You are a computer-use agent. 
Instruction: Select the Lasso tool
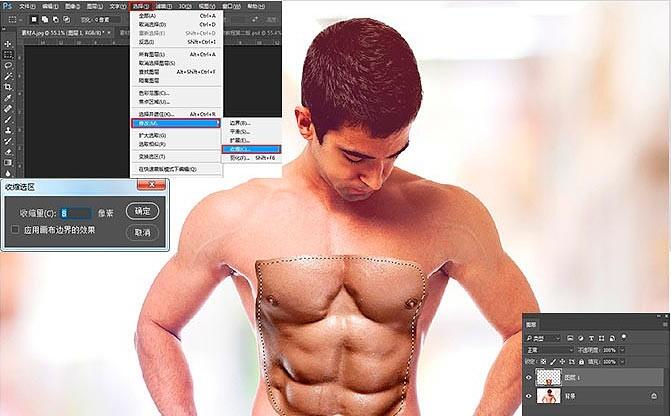point(8,65)
